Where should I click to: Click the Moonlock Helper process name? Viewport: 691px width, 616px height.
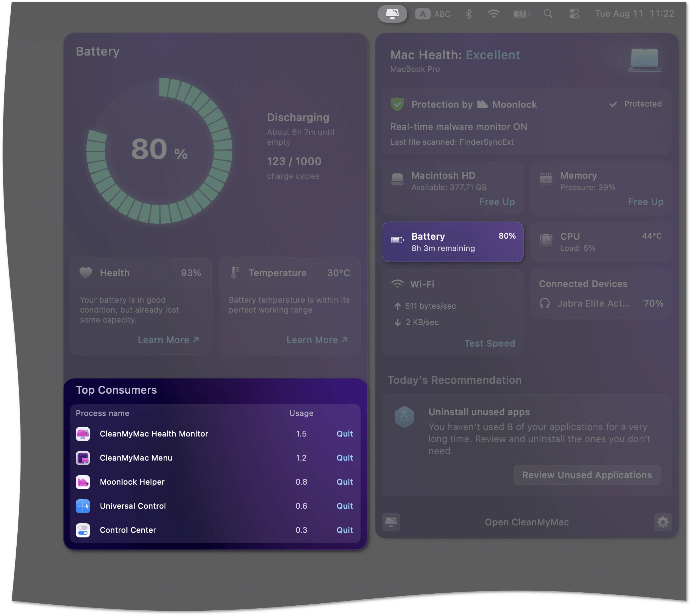132,482
